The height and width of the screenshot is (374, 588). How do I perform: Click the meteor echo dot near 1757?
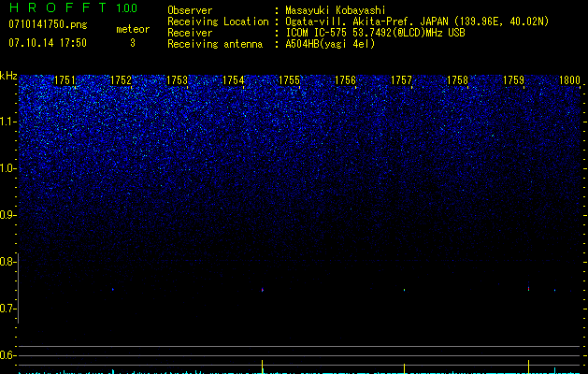point(404,290)
